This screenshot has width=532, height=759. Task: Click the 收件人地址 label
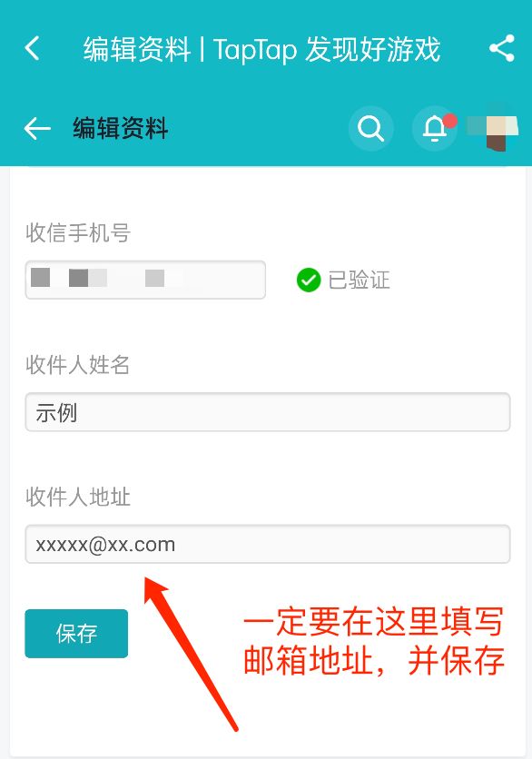pyautogui.click(x=78, y=497)
